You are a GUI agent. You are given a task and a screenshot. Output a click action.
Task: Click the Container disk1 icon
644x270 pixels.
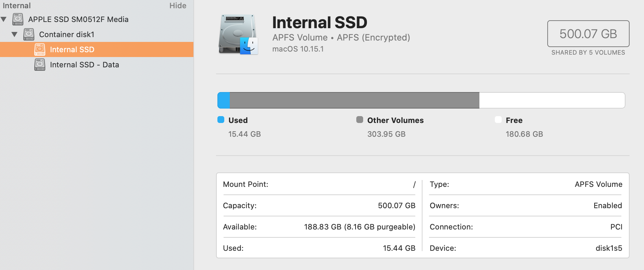(29, 34)
